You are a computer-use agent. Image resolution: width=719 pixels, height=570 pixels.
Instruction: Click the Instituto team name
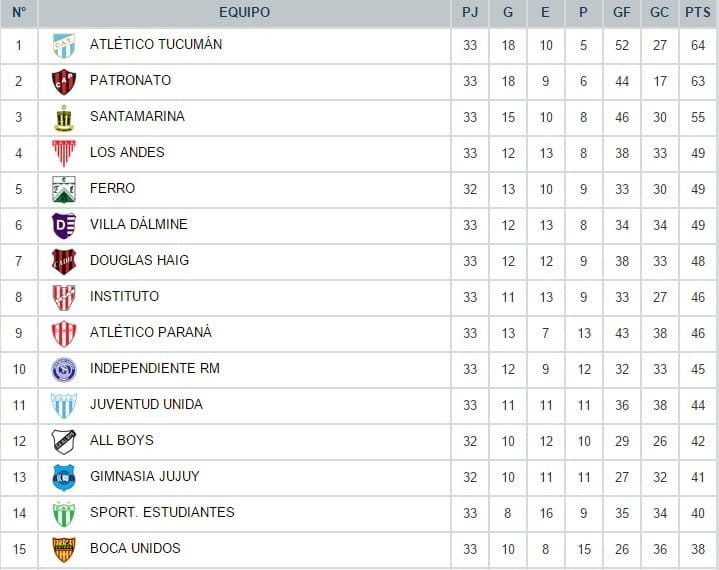point(124,296)
